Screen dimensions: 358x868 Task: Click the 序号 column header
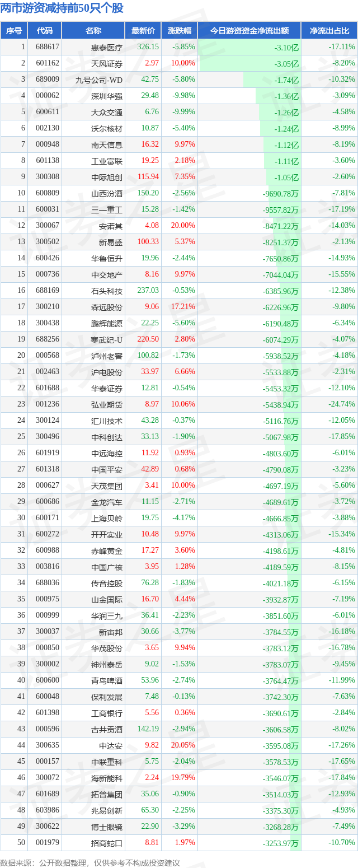coord(14,31)
